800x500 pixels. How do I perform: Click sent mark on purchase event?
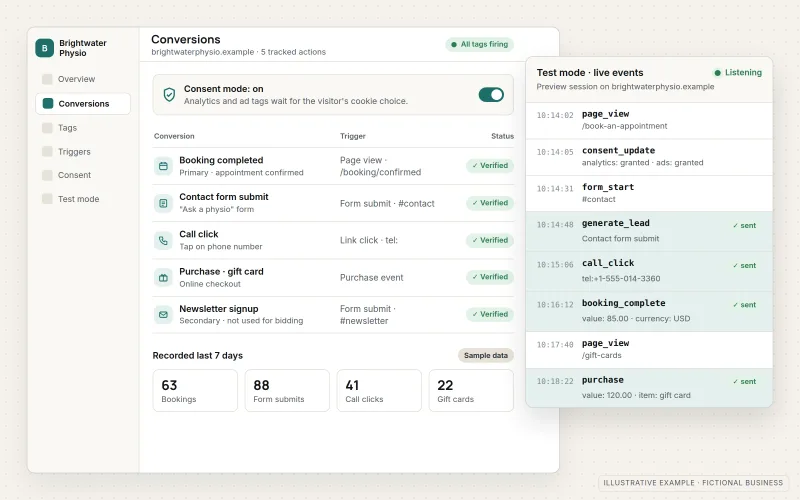(x=744, y=381)
